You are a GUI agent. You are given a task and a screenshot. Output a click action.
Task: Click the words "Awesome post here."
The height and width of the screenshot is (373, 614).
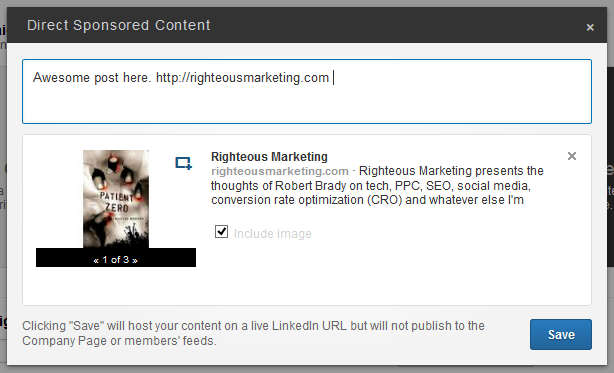(92, 77)
